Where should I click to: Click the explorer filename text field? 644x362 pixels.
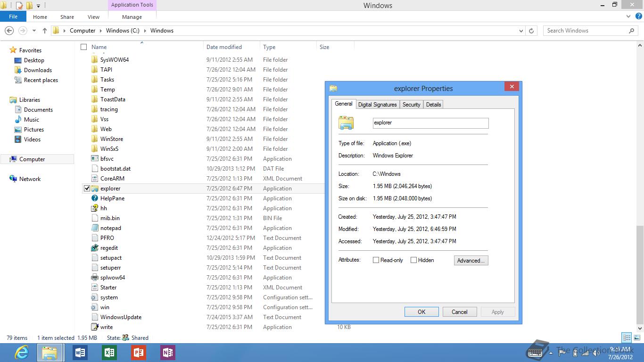click(x=430, y=123)
